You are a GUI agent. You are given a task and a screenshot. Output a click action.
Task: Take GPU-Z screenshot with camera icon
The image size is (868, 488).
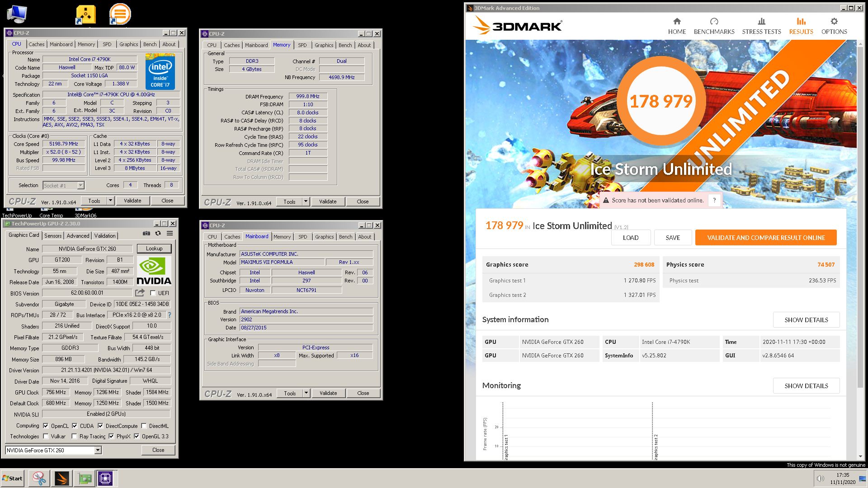click(146, 234)
